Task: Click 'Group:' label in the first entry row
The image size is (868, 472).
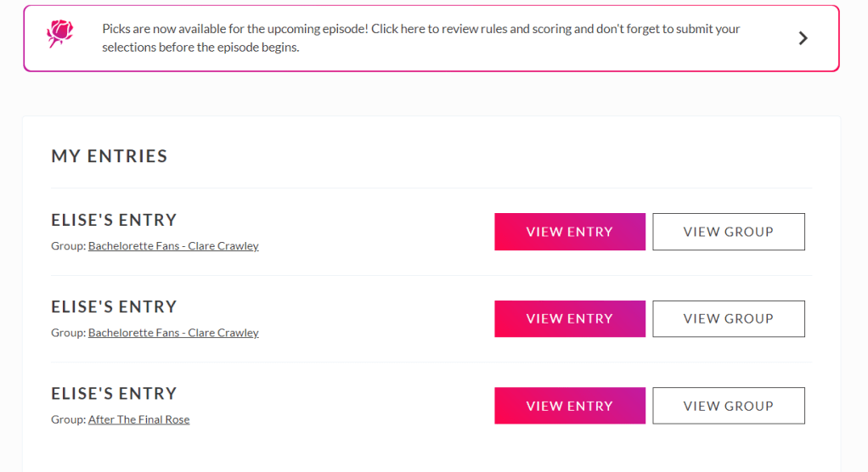Action: click(68, 246)
